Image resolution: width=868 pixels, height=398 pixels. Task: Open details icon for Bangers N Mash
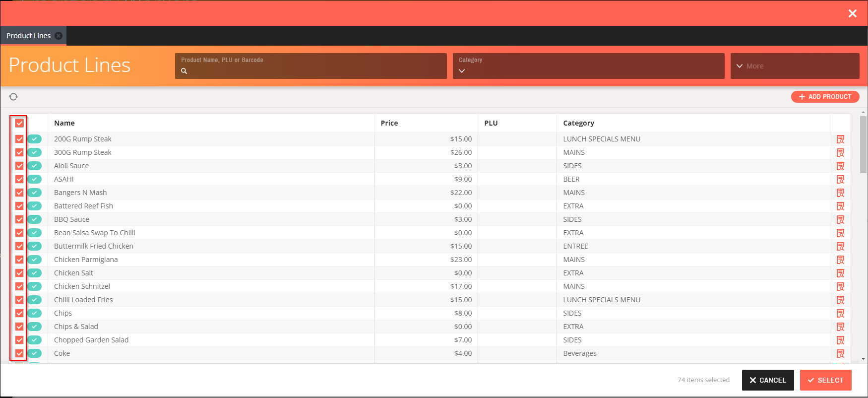coord(840,193)
